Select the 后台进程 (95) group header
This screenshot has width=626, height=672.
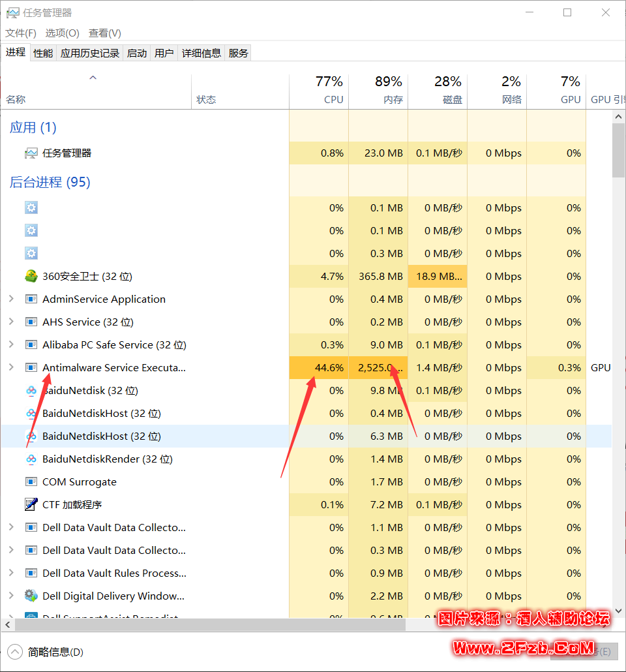50,182
